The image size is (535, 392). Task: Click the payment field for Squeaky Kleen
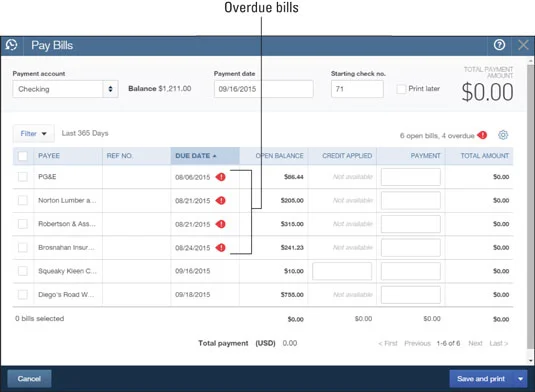[x=411, y=271]
